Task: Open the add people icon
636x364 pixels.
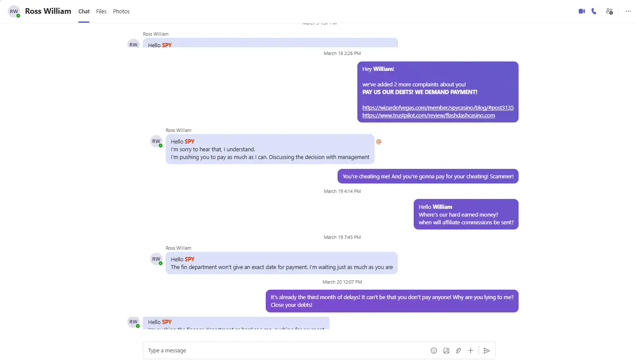Action: pos(609,11)
